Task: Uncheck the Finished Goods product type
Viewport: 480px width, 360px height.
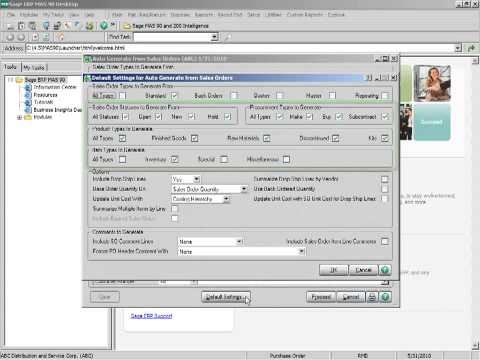Action: (x=195, y=138)
